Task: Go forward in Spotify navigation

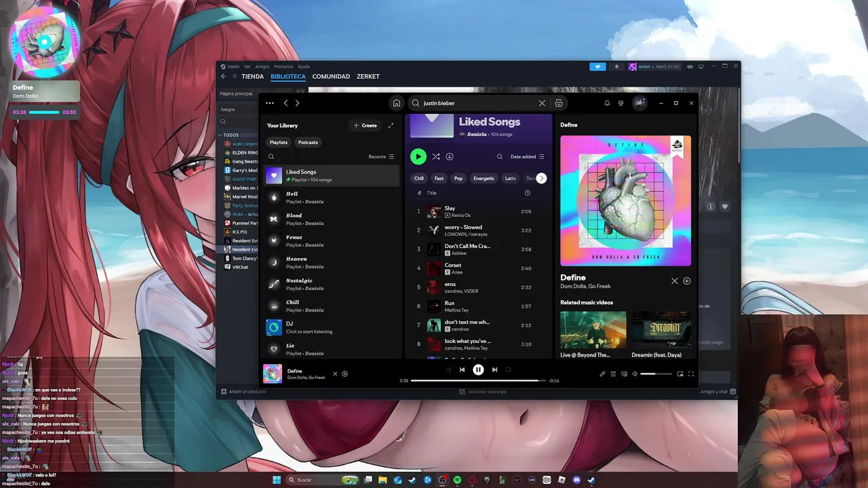Action: 297,103
